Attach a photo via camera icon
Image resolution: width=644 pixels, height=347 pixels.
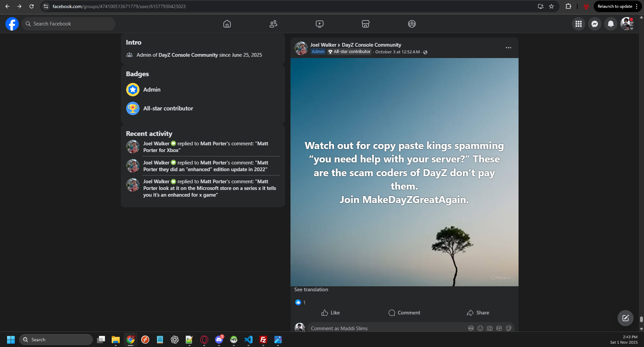pyautogui.click(x=490, y=328)
